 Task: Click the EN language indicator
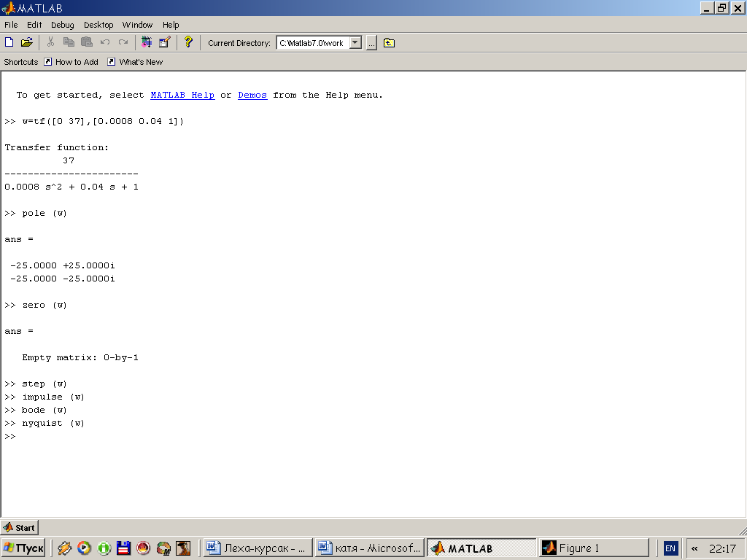[670, 548]
